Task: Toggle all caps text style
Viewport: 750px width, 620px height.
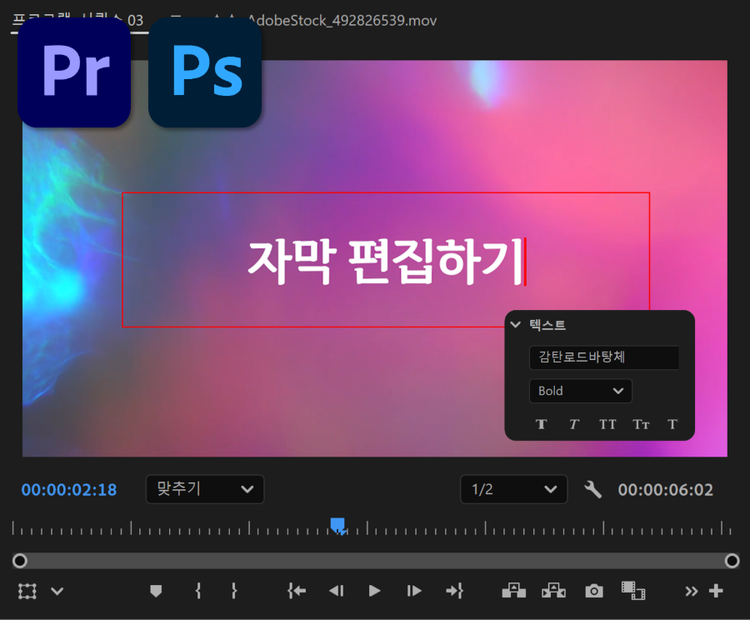Action: point(607,424)
